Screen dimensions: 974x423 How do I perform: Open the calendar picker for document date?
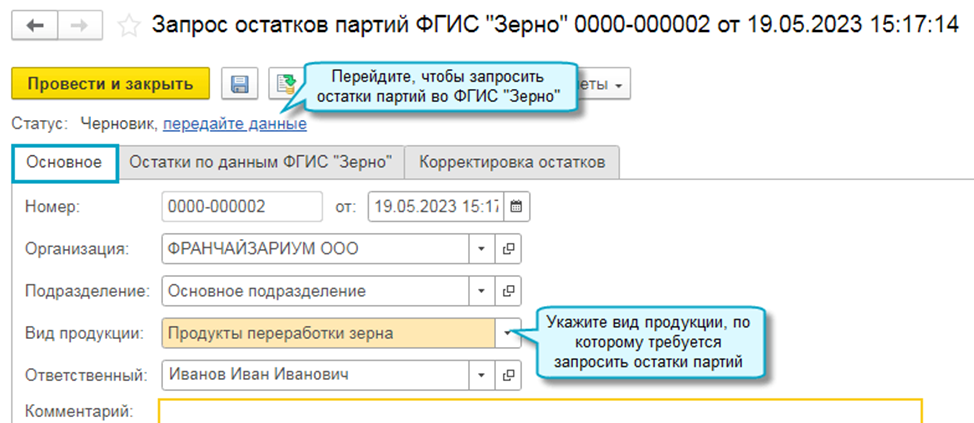(x=516, y=207)
